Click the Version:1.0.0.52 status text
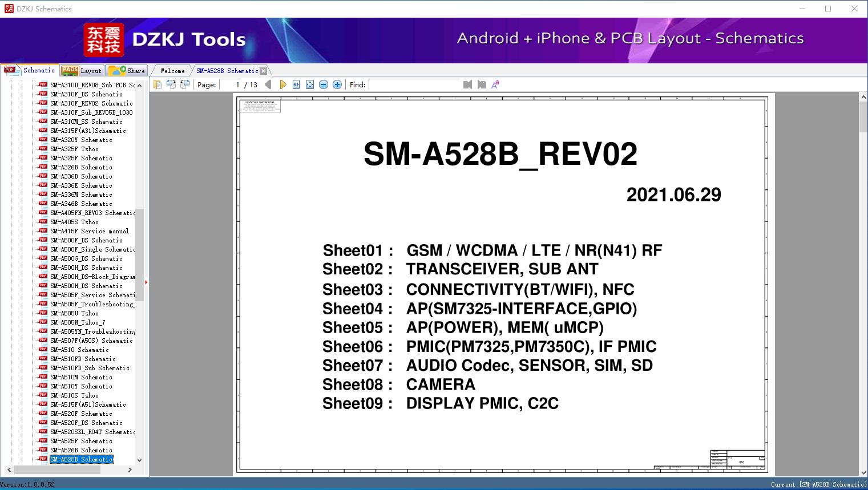Image resolution: width=868 pixels, height=490 pixels. tap(27, 484)
